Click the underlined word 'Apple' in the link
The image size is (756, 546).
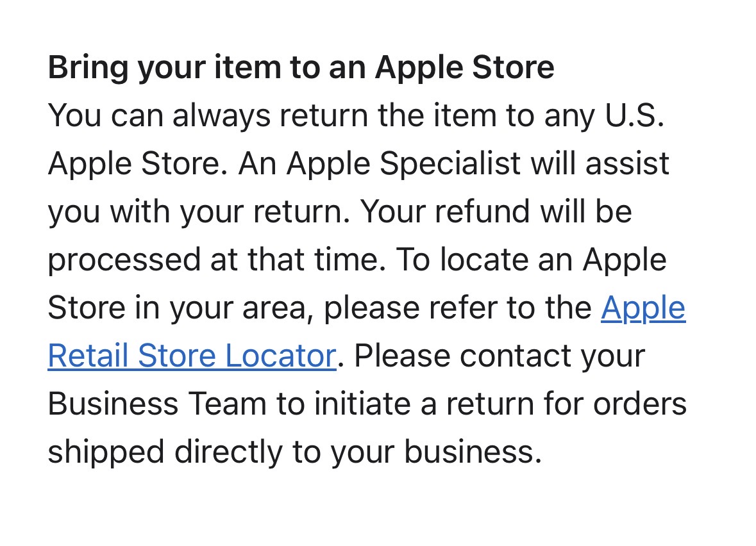click(x=643, y=308)
